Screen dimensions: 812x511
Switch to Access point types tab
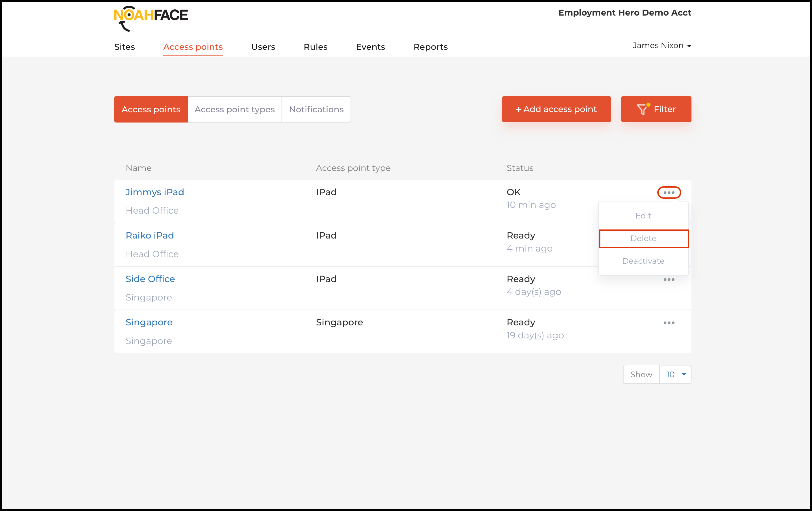[234, 109]
